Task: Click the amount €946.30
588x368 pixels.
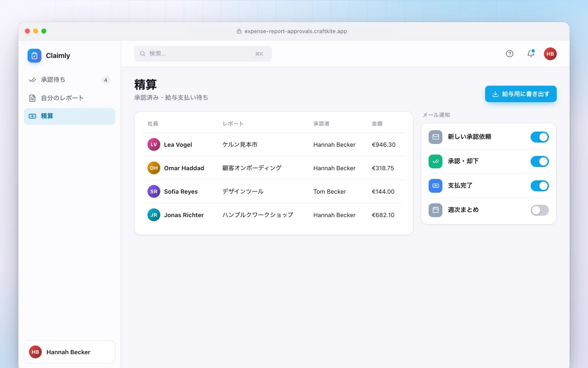Action: pyautogui.click(x=384, y=144)
